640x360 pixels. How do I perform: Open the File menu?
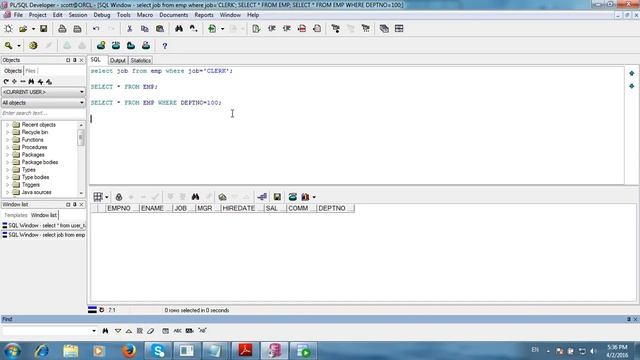(18, 15)
